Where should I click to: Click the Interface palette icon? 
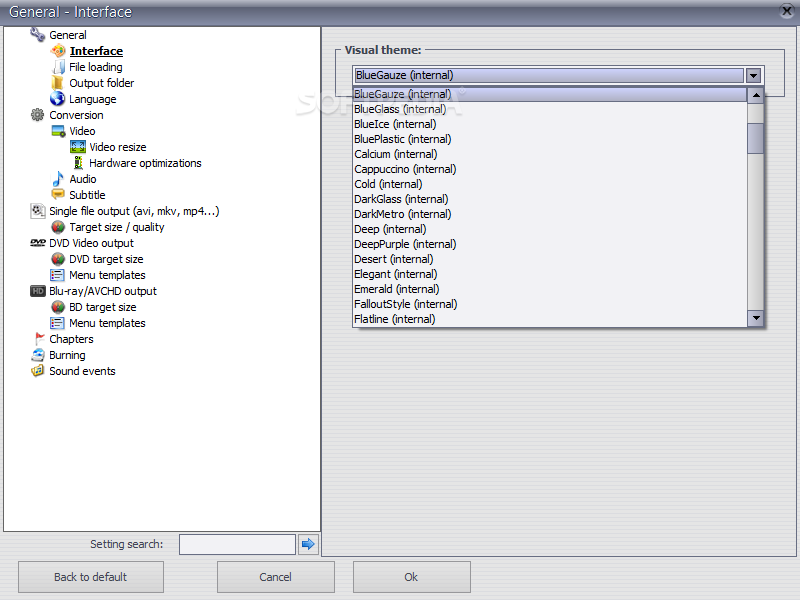tap(58, 51)
